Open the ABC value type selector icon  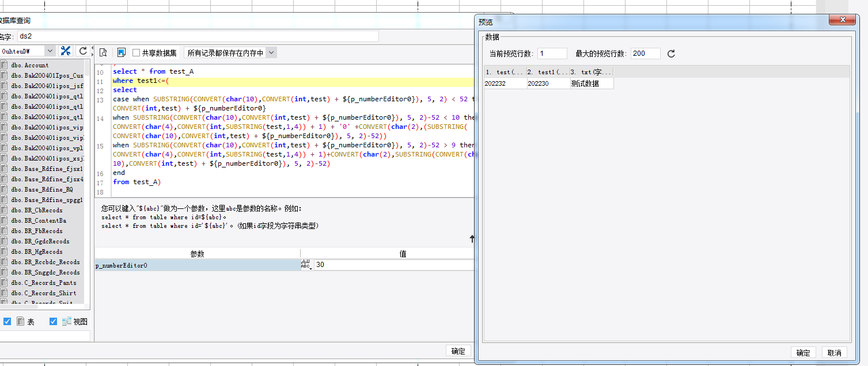tap(306, 265)
